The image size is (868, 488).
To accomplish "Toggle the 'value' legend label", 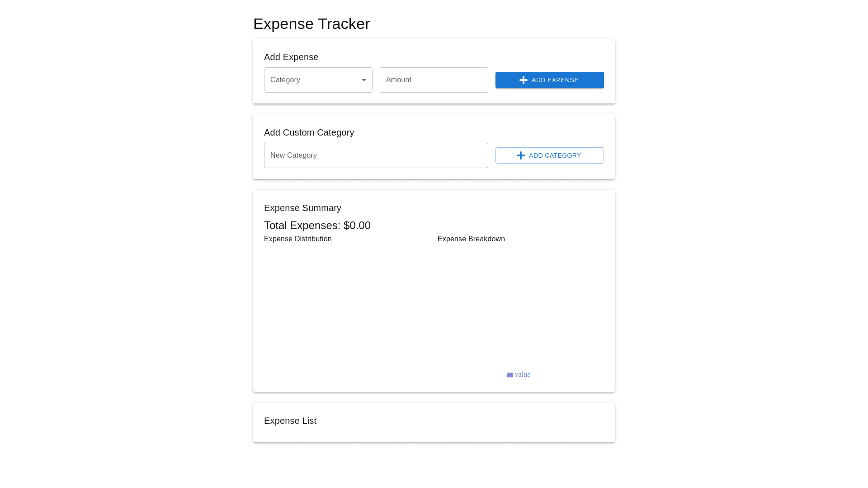I will pyautogui.click(x=523, y=375).
